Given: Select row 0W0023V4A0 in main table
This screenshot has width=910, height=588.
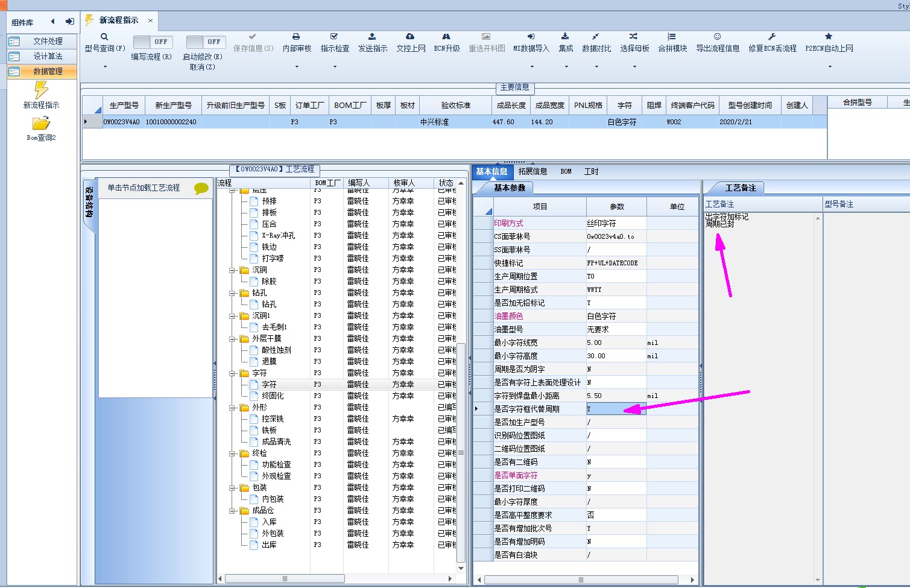Looking at the screenshot, I should click(454, 122).
